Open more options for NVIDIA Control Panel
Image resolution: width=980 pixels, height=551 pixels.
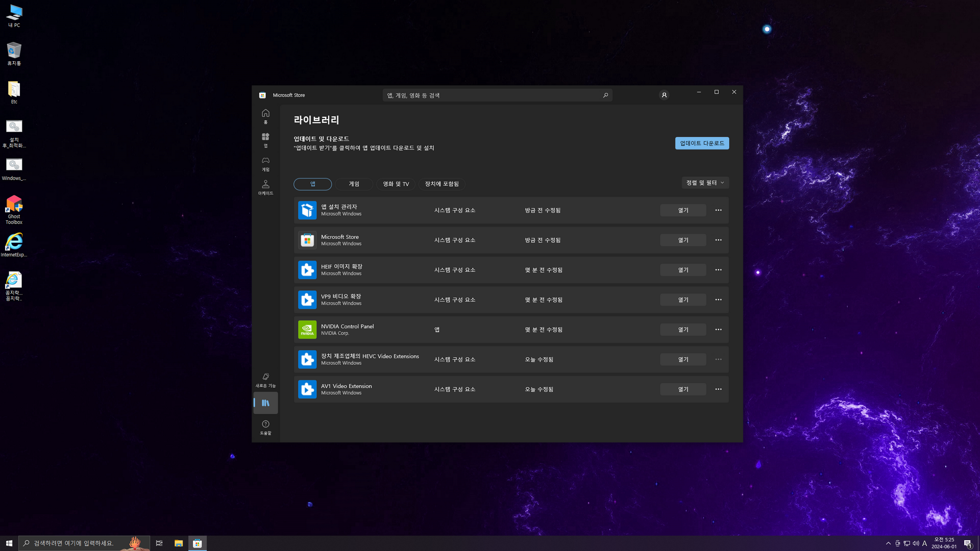pyautogui.click(x=718, y=330)
